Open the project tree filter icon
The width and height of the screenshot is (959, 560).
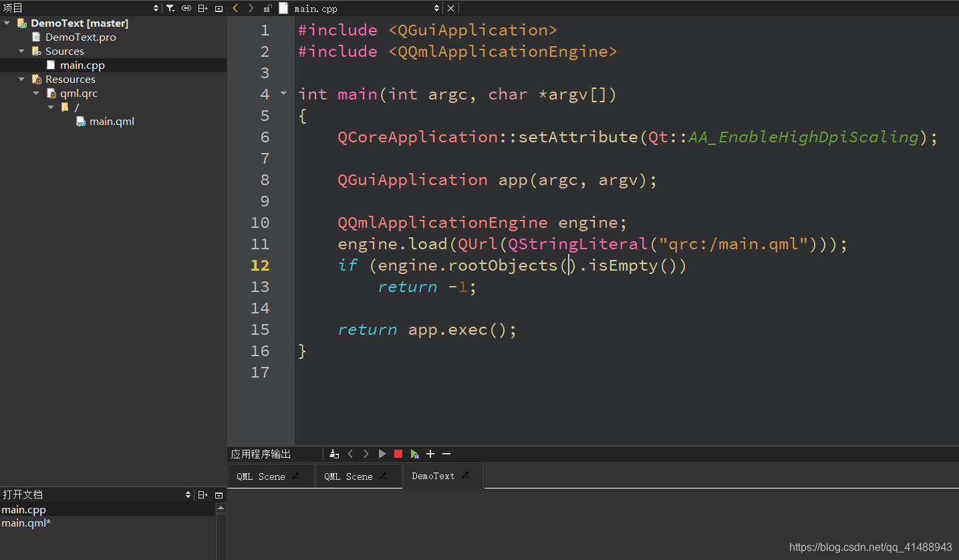(170, 8)
